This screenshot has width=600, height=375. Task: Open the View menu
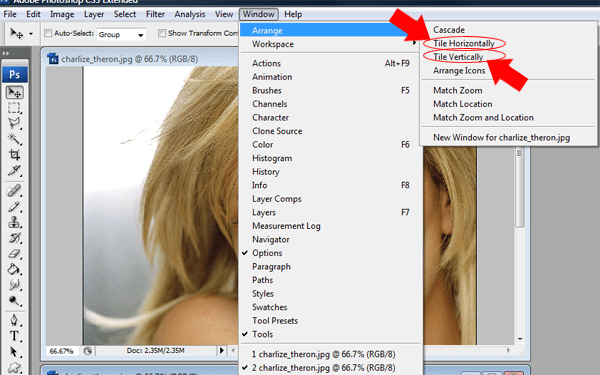click(x=224, y=14)
